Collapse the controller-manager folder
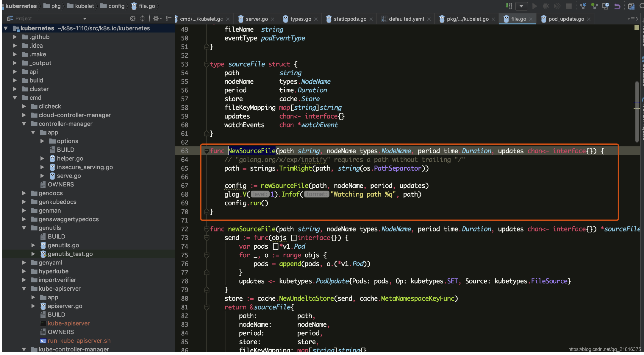Viewport: 644px width, 355px height. point(24,124)
